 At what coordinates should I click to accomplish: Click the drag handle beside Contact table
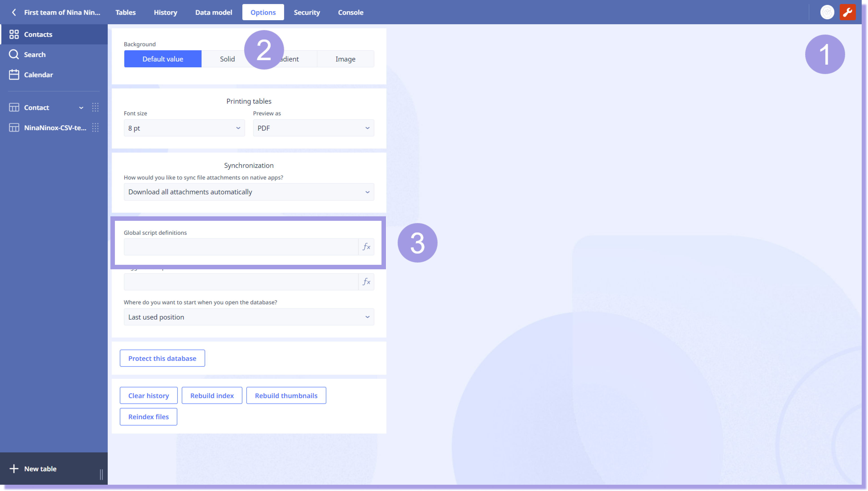pos(95,107)
